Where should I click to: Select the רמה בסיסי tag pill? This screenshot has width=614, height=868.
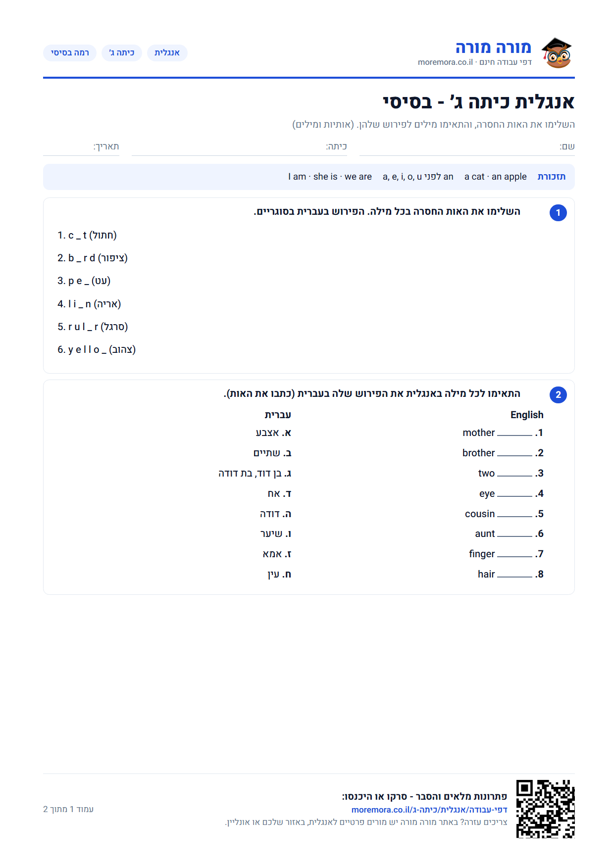coord(70,53)
